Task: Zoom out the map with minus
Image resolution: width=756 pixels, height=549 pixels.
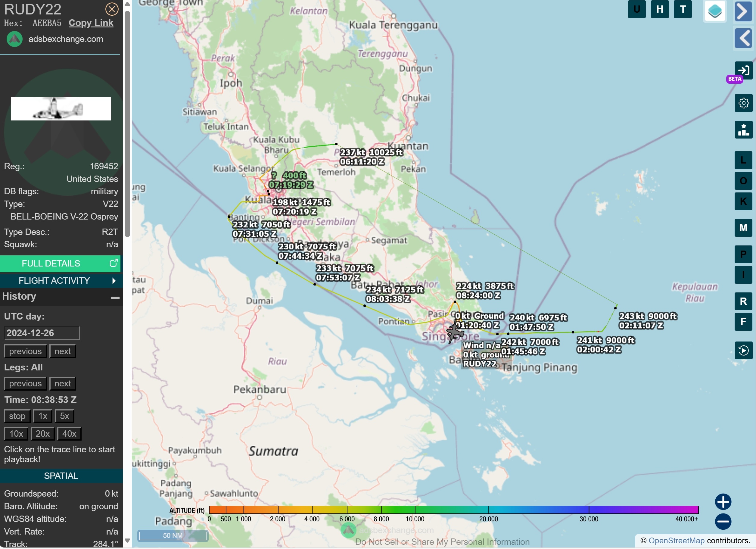Action: pos(723,522)
